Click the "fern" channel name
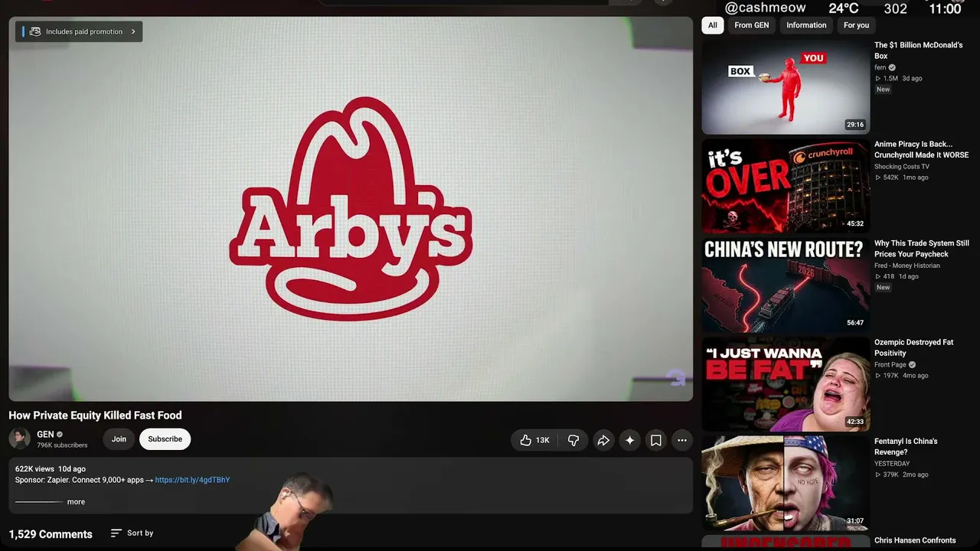The width and height of the screenshot is (980, 551). tap(880, 67)
